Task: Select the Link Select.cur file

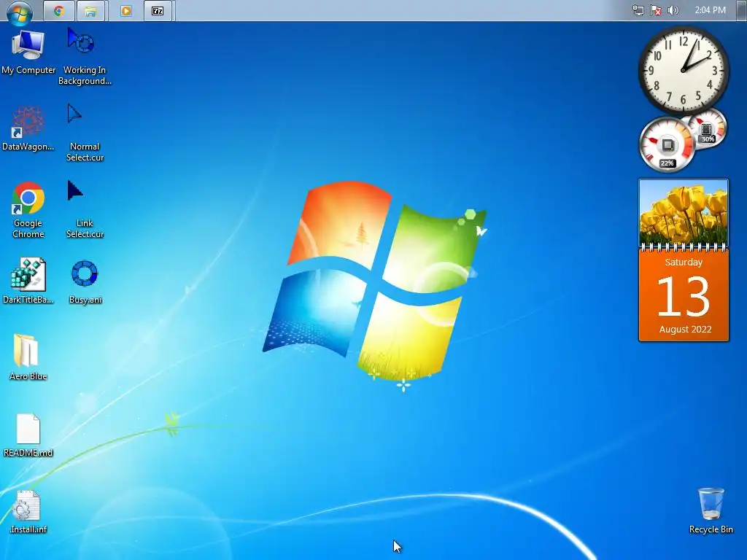Action: point(85,209)
